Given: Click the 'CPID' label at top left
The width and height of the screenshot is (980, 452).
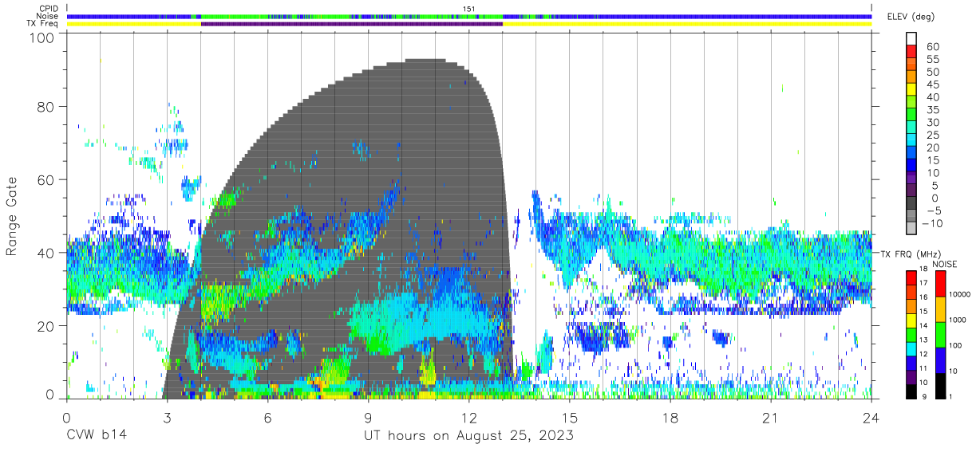Looking at the screenshot, I should click(48, 9).
